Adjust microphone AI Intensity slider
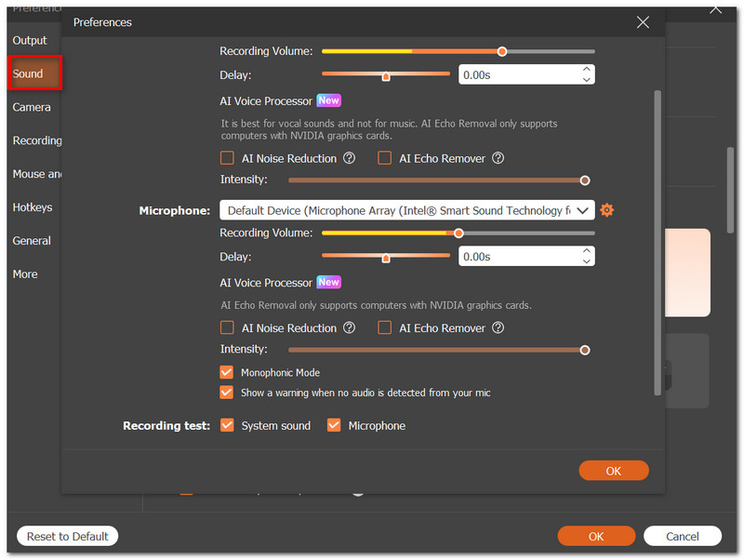 [585, 350]
